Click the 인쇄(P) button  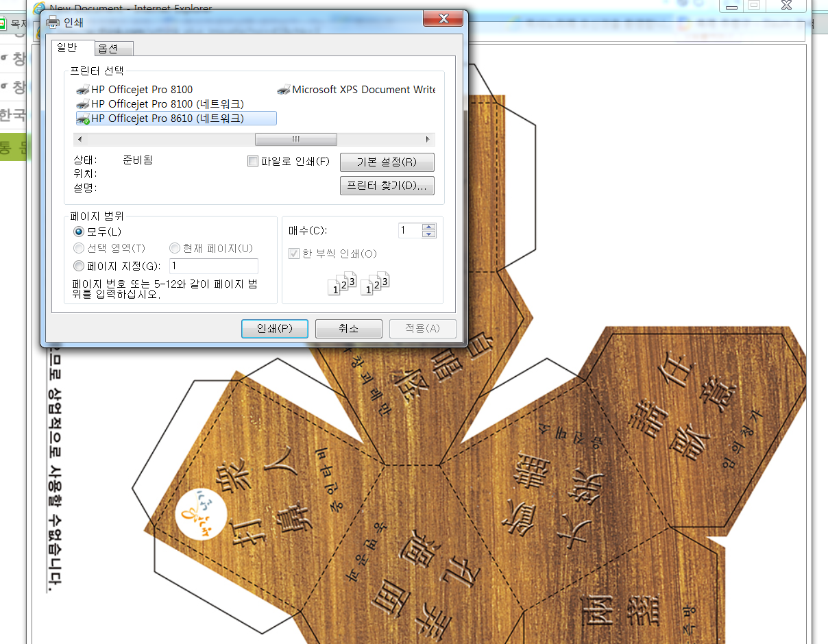tap(274, 328)
